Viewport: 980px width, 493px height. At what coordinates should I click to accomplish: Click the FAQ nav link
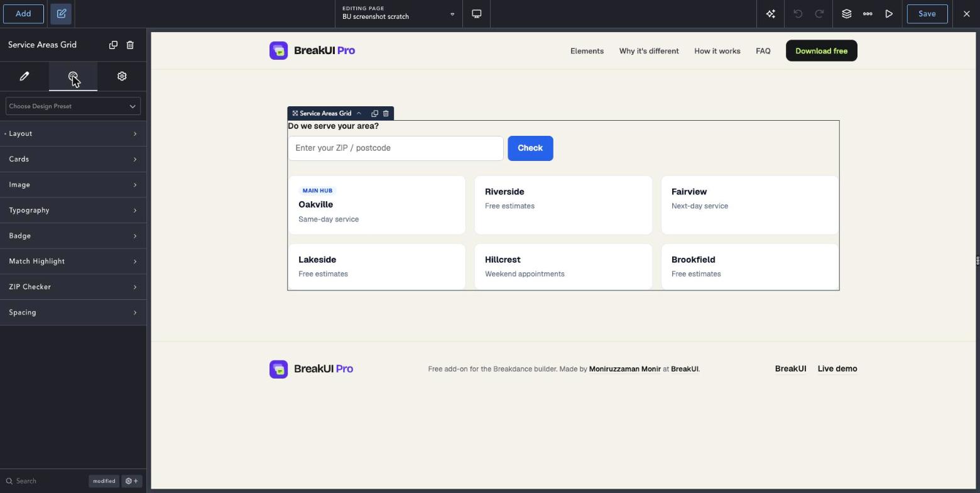(763, 51)
